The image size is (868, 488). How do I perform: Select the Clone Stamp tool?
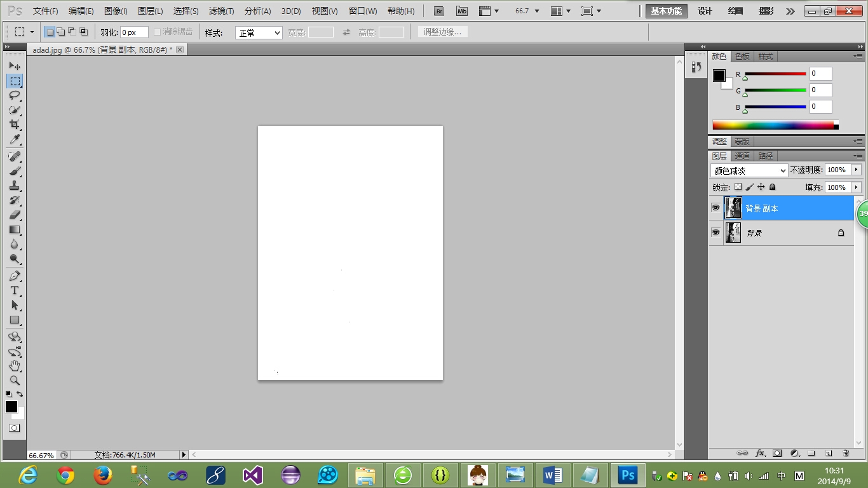point(15,186)
